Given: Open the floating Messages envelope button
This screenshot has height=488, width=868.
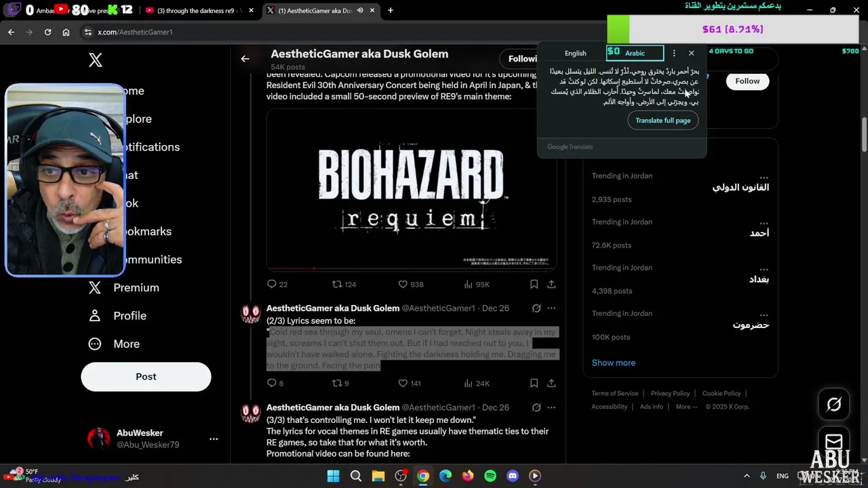Looking at the screenshot, I should click(x=834, y=442).
